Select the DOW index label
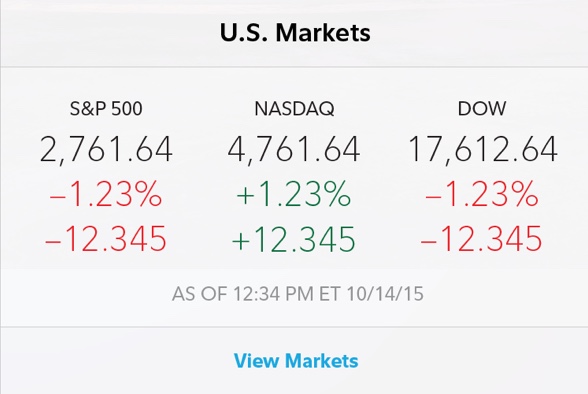Screen dimensions: 588x394 482,109
